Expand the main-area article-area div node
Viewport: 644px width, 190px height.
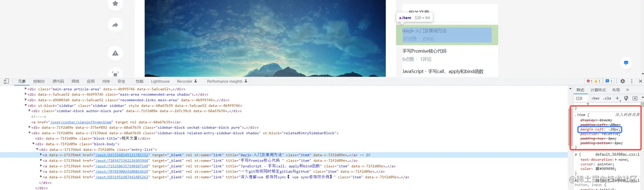coord(26,89)
